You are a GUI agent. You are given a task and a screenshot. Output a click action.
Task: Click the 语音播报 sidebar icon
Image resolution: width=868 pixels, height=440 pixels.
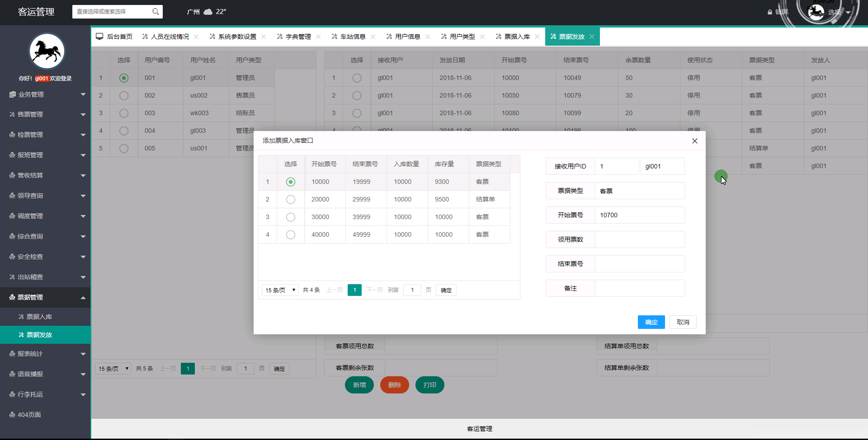point(12,374)
